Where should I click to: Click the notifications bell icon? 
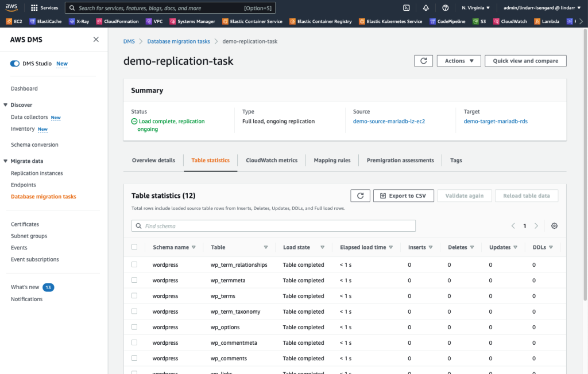pos(425,8)
